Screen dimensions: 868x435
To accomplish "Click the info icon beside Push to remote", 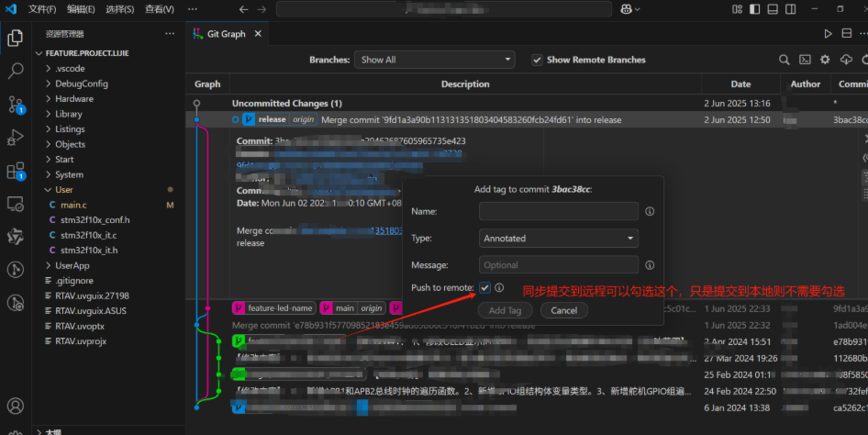I will pos(499,288).
